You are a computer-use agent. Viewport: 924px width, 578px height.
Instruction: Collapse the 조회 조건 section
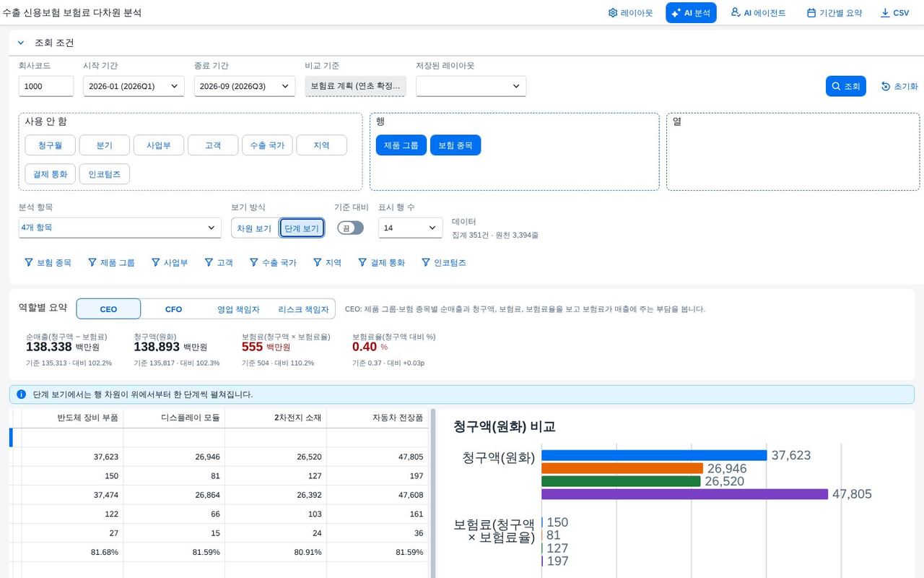(x=21, y=43)
